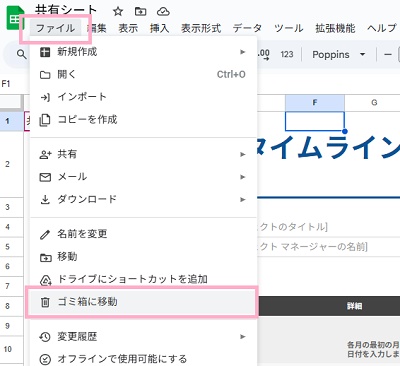The width and height of the screenshot is (400, 366).
Task: Click the ゴミ箱 trash can icon
Action: [45, 302]
